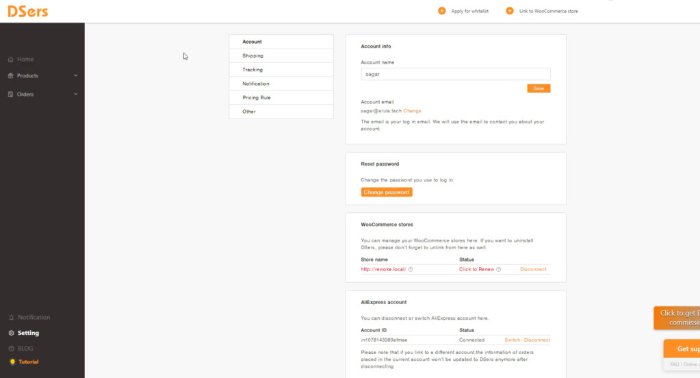Open Apply for whitelist link
Viewport: 700px width, 378px height.
(x=470, y=11)
